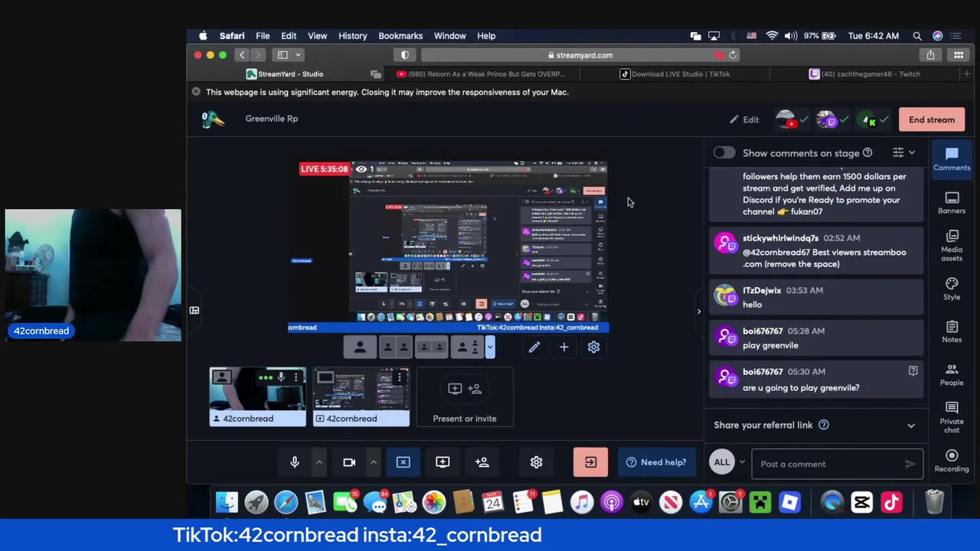Open the Safari History menu
Screen dimensions: 980x551
[x=353, y=36]
